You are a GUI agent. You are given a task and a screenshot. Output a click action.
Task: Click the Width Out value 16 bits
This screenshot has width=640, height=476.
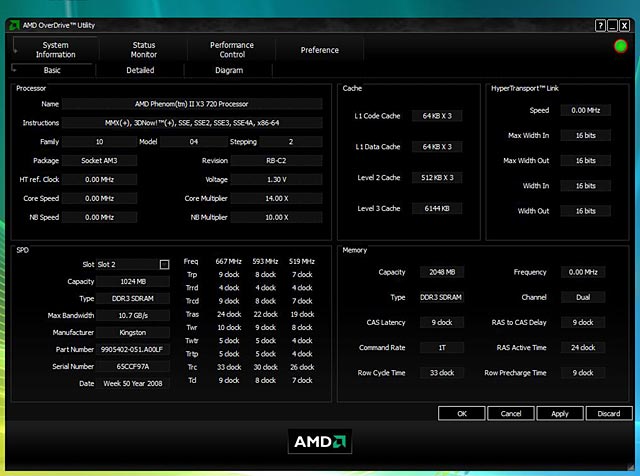(585, 211)
